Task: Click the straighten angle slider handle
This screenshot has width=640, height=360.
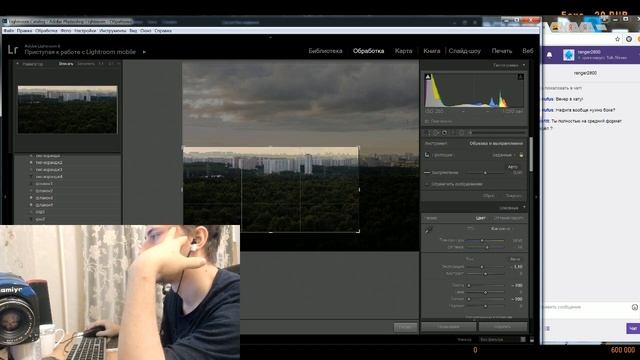Action: (485, 173)
